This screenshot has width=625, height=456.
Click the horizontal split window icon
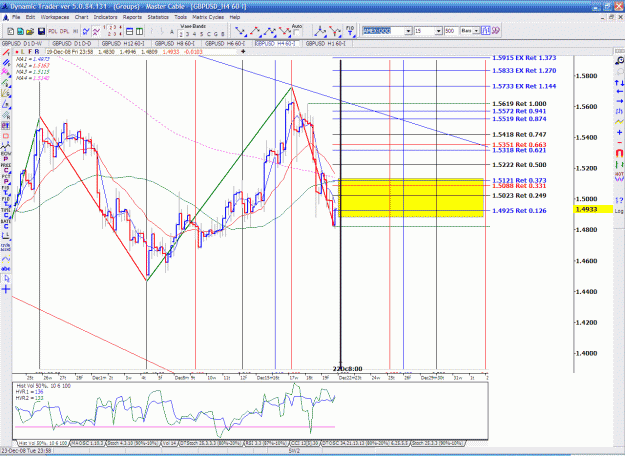click(130, 31)
